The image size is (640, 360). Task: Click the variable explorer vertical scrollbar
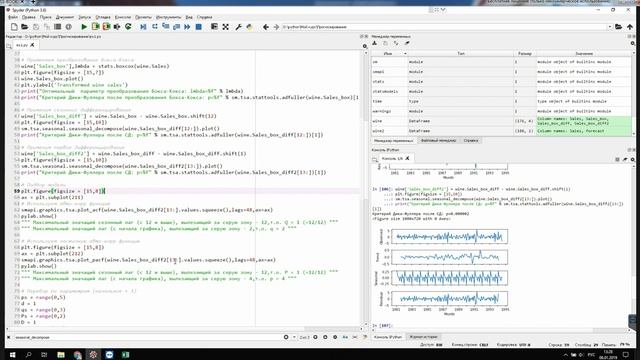[633, 94]
